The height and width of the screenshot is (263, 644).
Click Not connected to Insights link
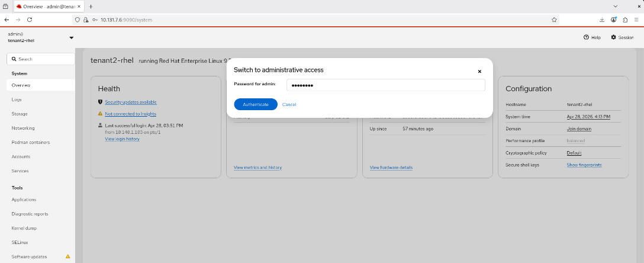[130, 114]
